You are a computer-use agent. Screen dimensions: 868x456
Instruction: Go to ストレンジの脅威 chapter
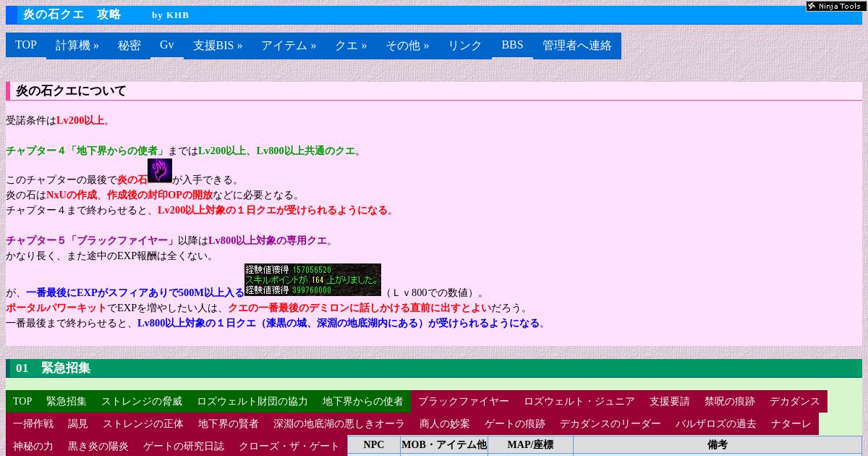coord(142,401)
